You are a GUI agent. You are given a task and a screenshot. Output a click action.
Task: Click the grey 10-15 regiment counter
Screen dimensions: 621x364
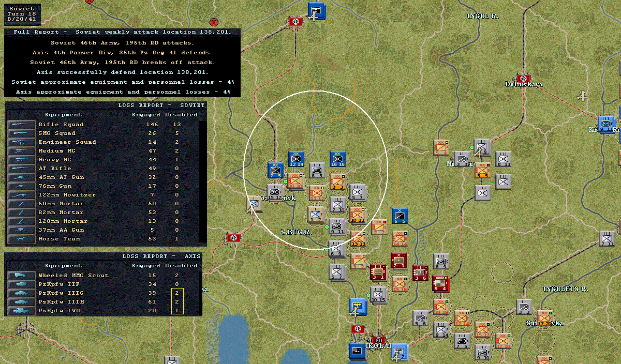tap(379, 295)
